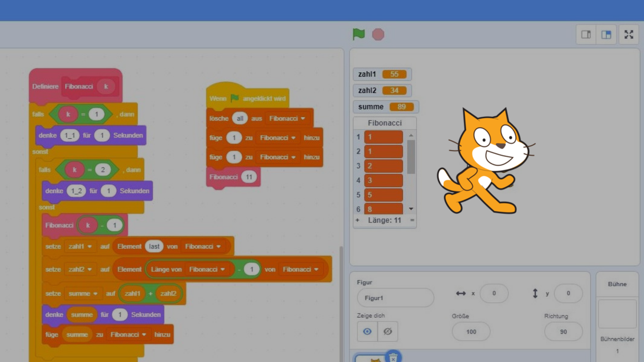Click the 'all' field in lösche block

(240, 118)
